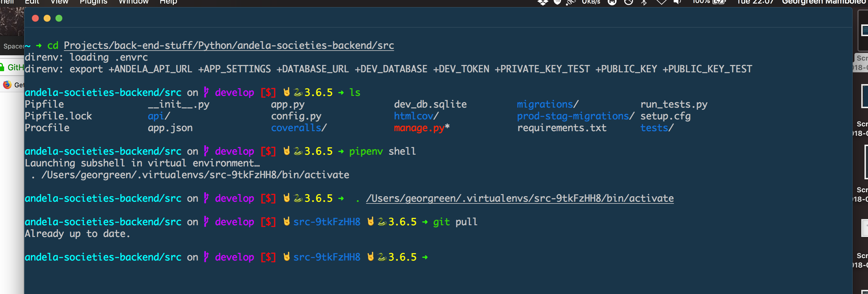Click the '+DATABASE_URL' variable in direnv export
This screenshot has height=294, width=868.
313,69
